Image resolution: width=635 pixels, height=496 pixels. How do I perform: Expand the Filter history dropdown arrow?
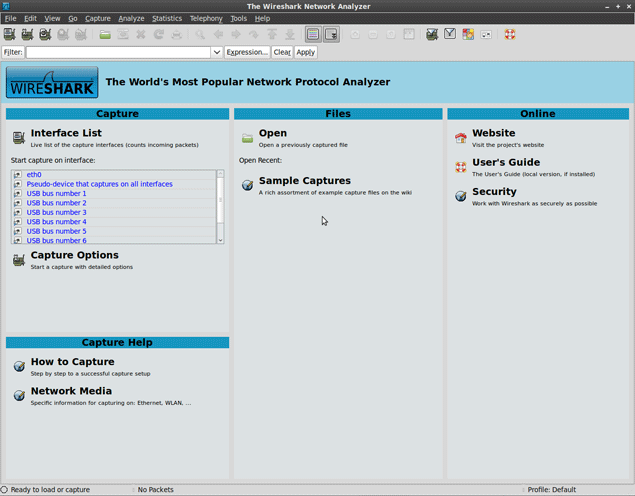pyautogui.click(x=216, y=52)
